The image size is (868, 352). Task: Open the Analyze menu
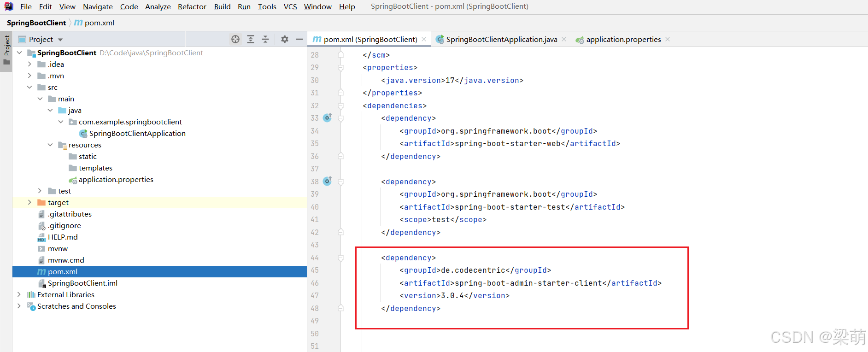[158, 6]
